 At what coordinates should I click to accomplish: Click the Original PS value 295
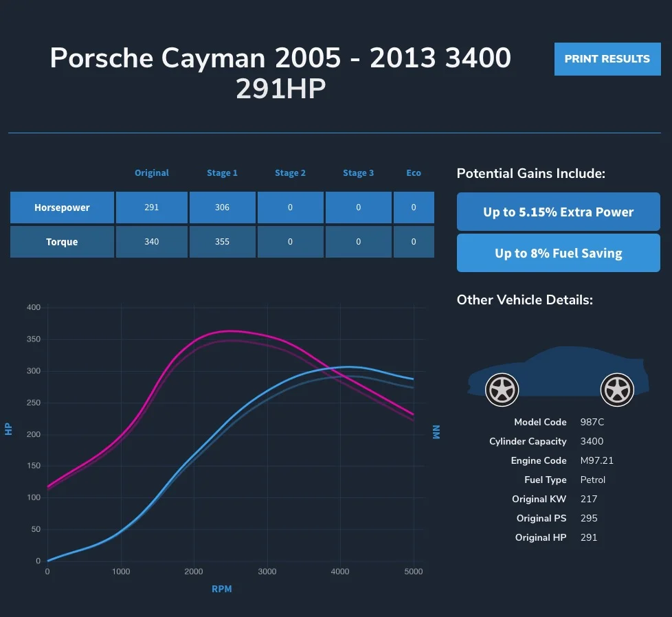click(x=589, y=519)
